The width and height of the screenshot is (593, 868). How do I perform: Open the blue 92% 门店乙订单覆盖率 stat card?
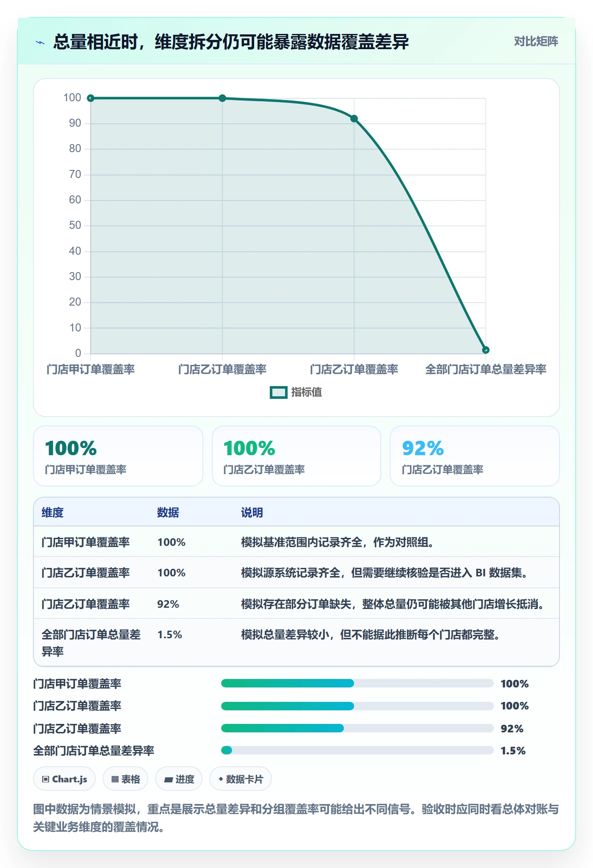click(475, 456)
